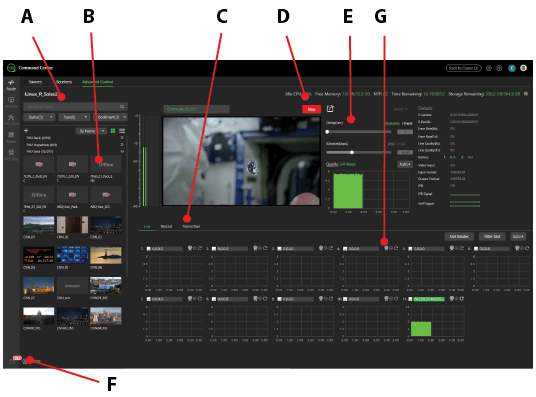Open the teal user avatar in the header

(512, 68)
